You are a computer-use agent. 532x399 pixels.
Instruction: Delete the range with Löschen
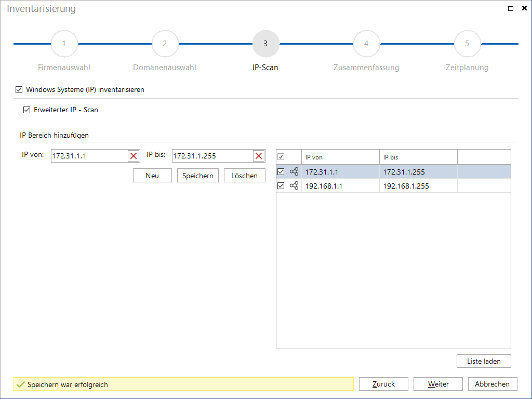click(x=244, y=176)
